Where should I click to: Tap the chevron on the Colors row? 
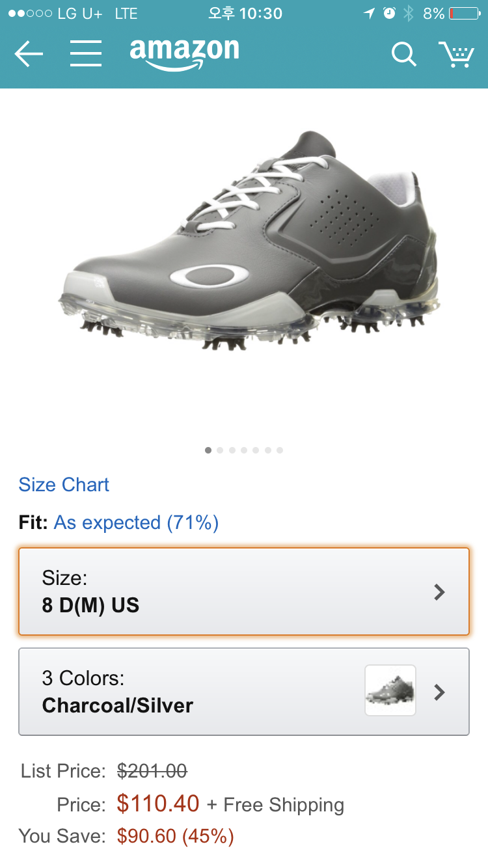click(440, 692)
